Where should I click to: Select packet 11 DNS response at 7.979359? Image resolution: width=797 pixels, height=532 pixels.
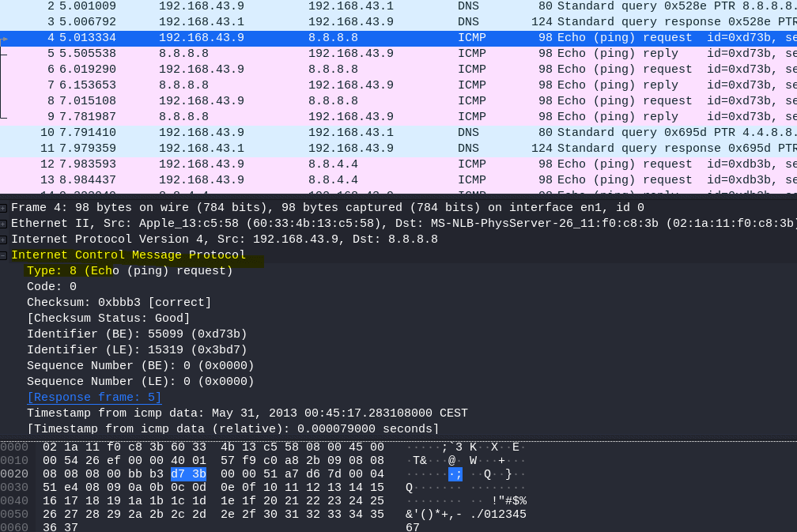tap(398, 148)
